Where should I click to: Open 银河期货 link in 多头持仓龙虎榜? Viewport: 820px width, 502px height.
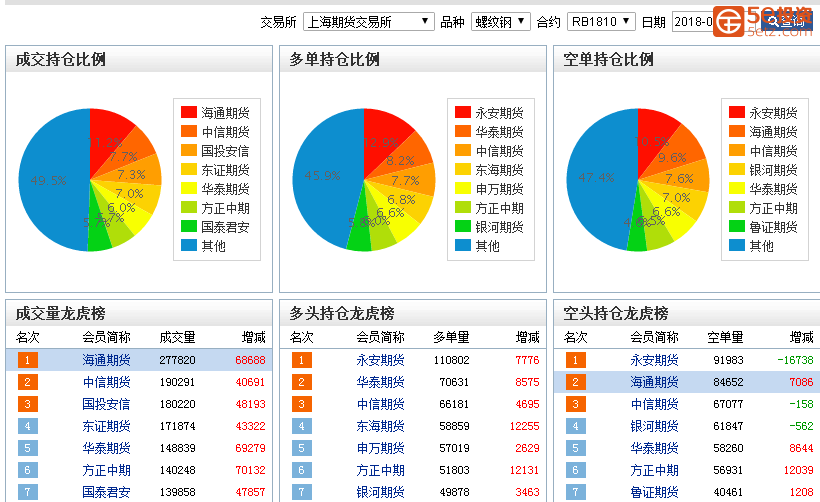(x=380, y=492)
